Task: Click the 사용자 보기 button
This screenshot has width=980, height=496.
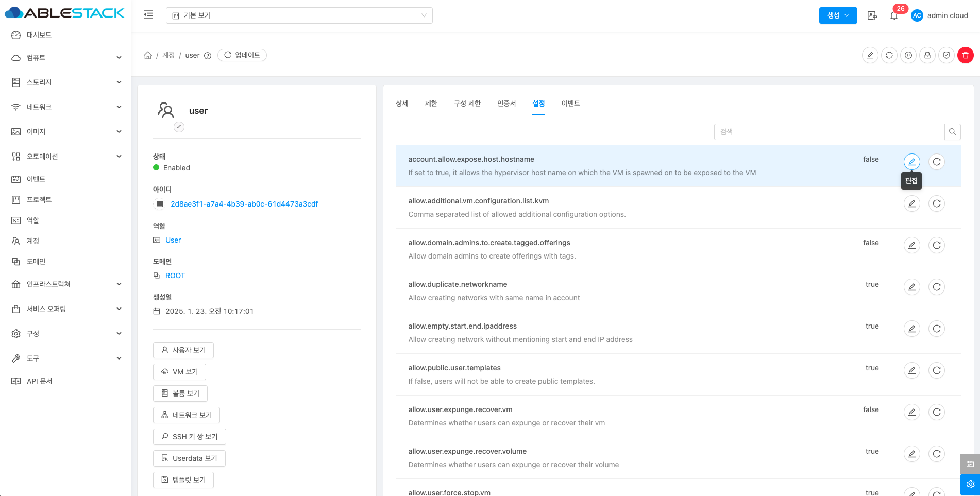Action: pyautogui.click(x=183, y=350)
